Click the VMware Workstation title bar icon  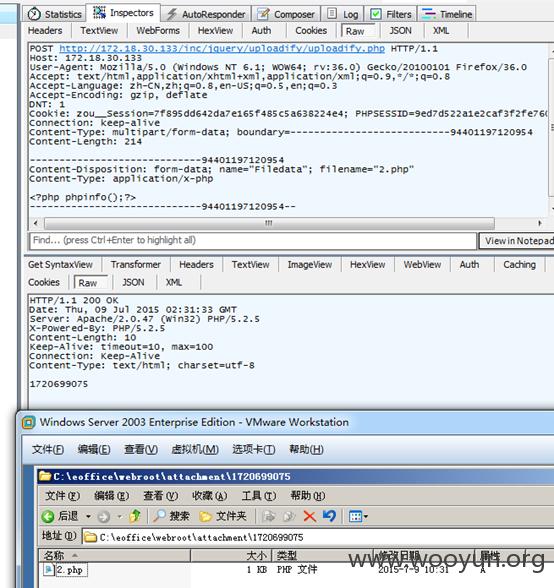click(x=29, y=422)
